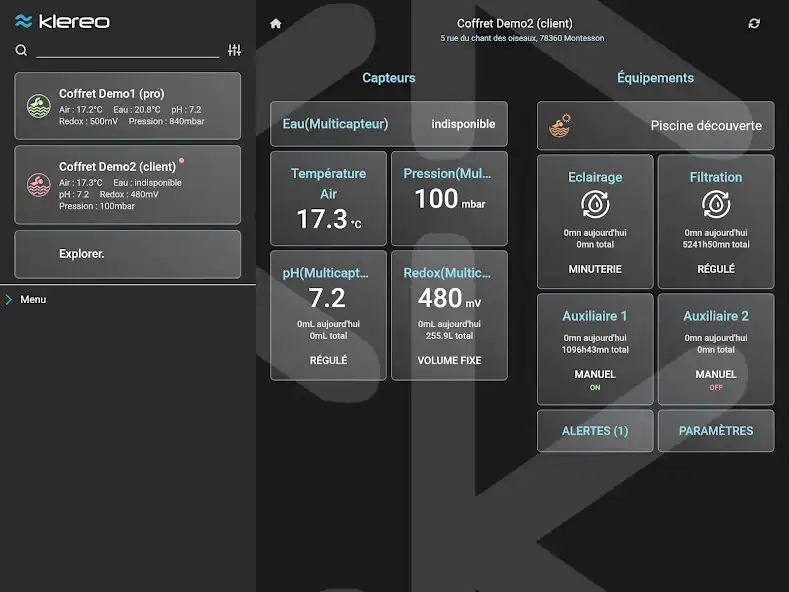Click the Klereo logo
Screen dimensions: 789x592
pyautogui.click(x=62, y=21)
